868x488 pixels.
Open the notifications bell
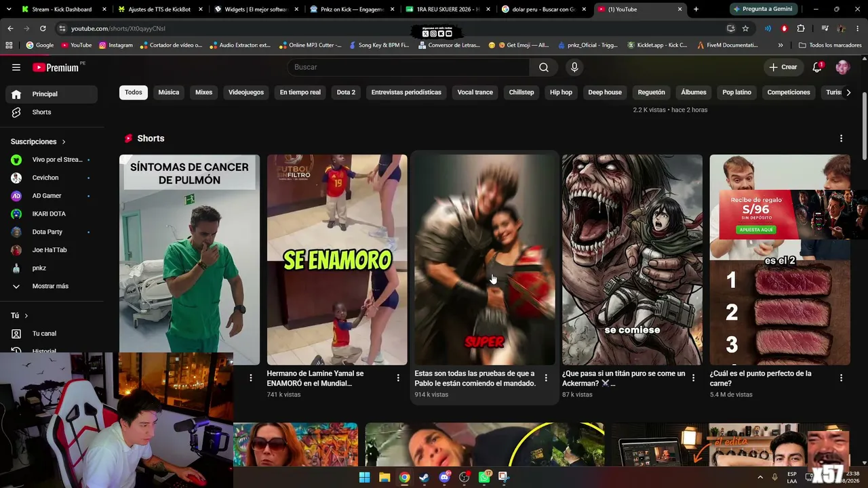tap(817, 67)
